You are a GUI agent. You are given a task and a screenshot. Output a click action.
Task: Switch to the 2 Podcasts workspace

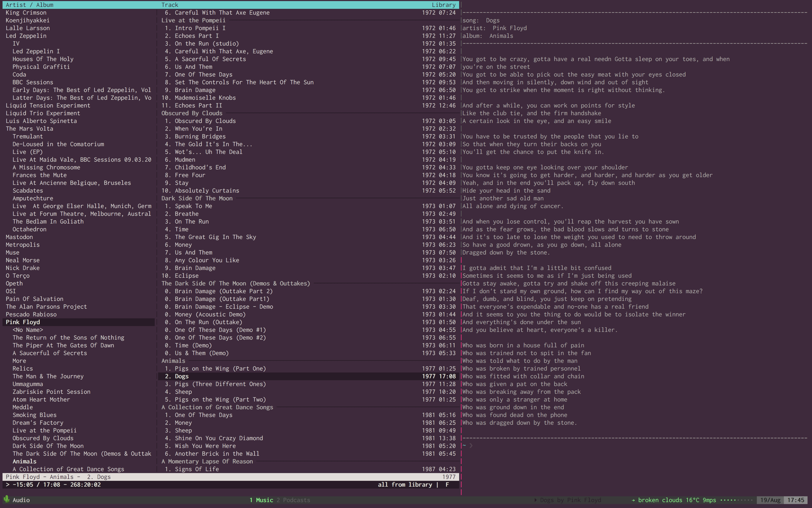click(x=293, y=500)
